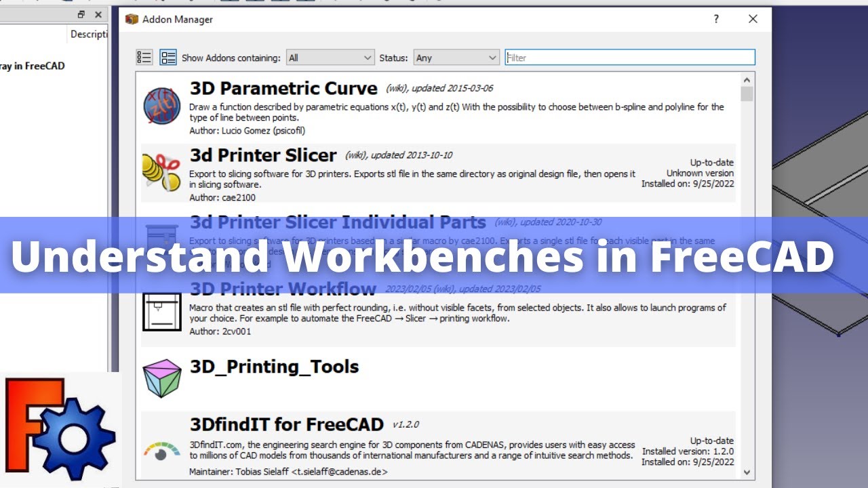
Task: Float the left panel with undock icon
Action: click(81, 14)
